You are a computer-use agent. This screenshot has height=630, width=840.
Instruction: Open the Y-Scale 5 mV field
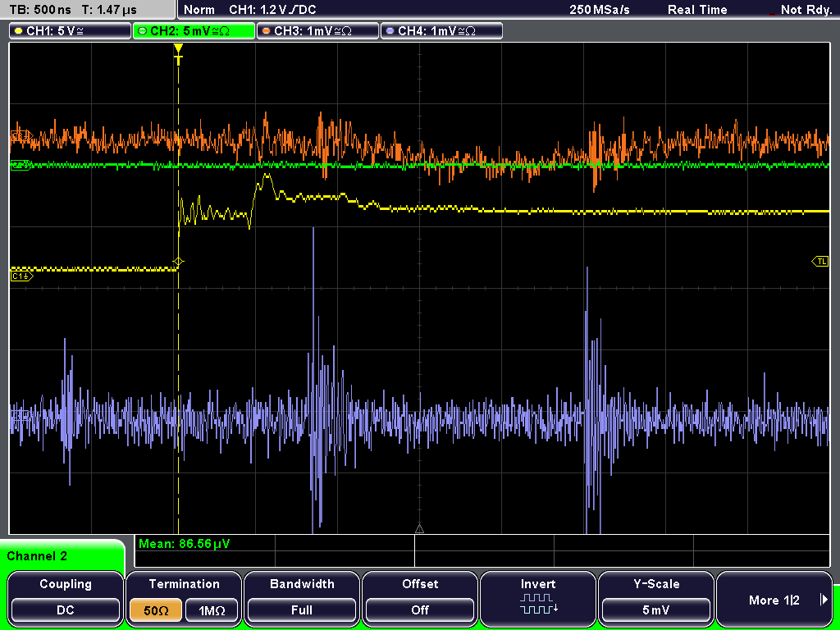[655, 610]
